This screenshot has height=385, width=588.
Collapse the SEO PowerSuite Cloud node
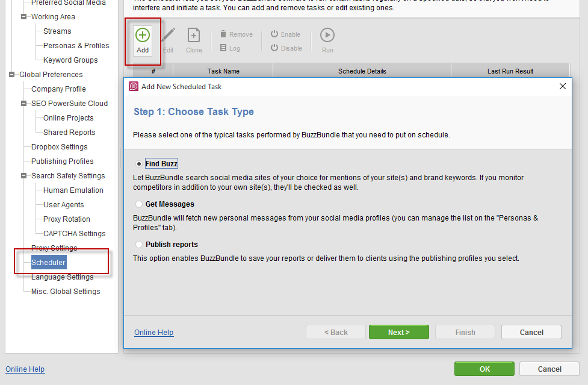coord(23,103)
